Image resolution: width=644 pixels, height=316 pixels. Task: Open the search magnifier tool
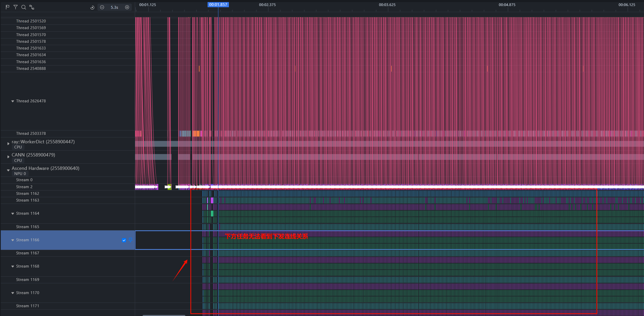click(23, 7)
